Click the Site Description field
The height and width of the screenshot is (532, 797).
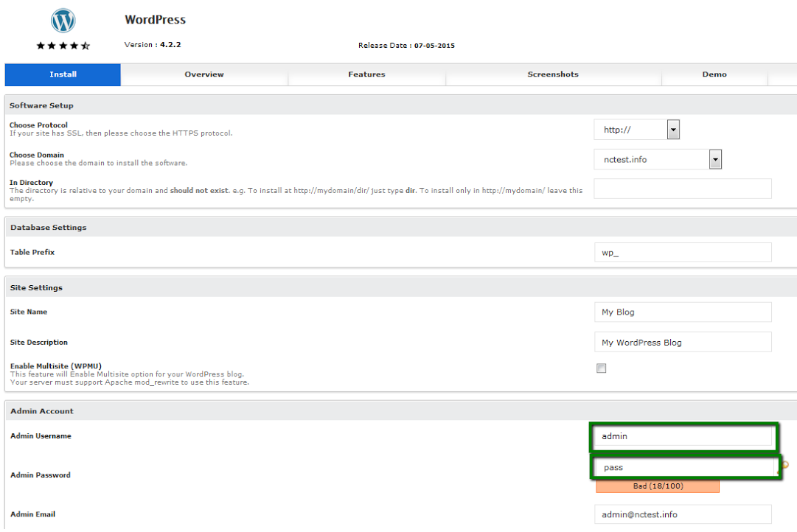(683, 342)
